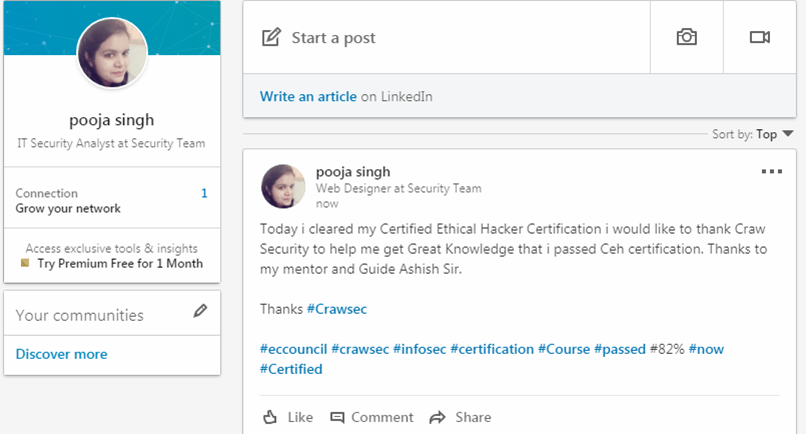Open the #Crawsec hashtag after Thanks
Viewport: 806px width, 434px height.
(337, 309)
